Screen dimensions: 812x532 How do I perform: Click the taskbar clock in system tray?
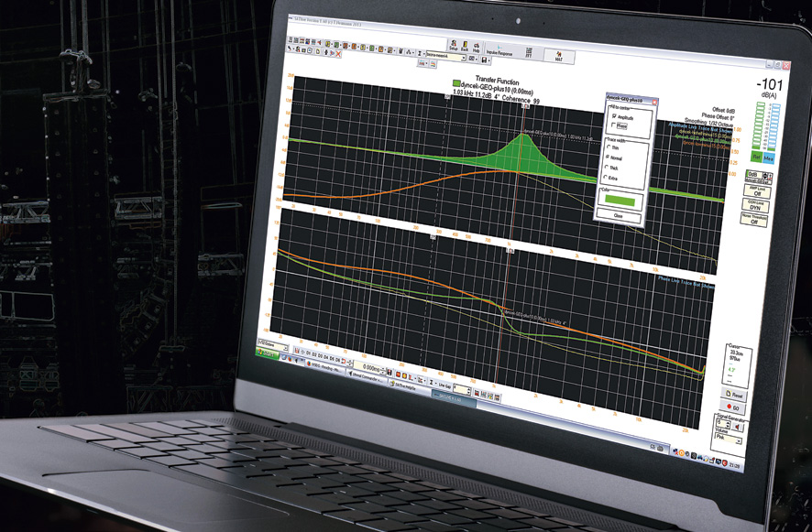[733, 466]
